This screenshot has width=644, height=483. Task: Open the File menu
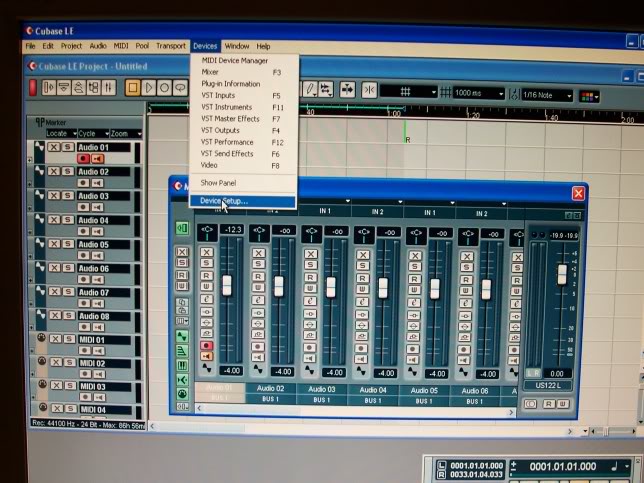[x=30, y=46]
